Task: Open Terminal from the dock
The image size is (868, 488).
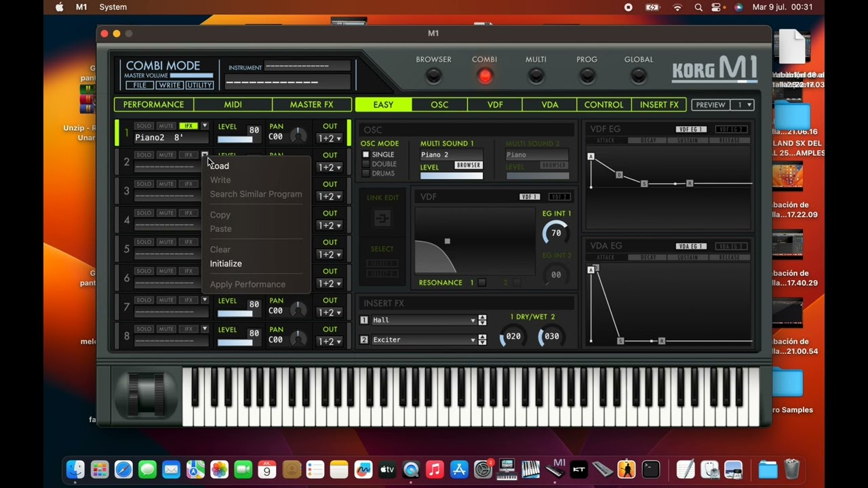Action: coord(651,469)
